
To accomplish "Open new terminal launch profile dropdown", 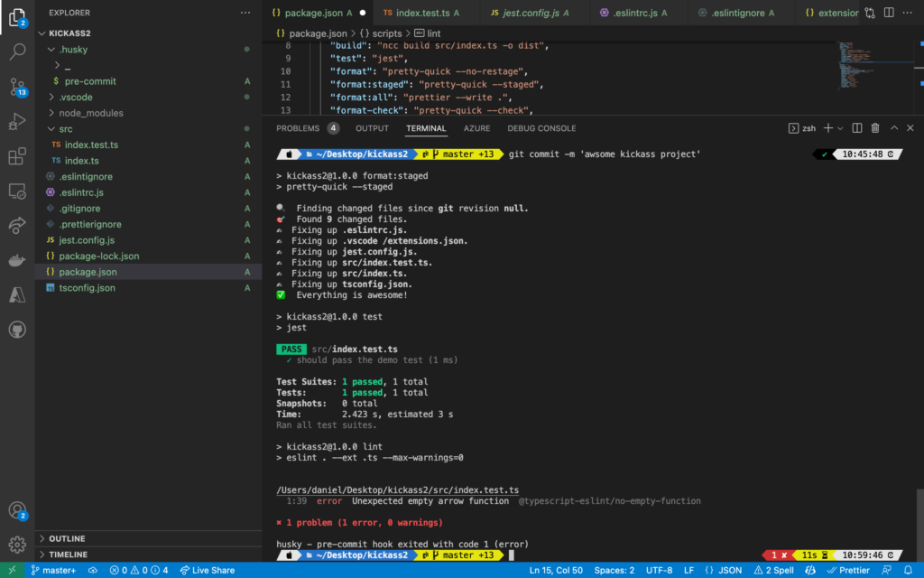I will point(840,128).
